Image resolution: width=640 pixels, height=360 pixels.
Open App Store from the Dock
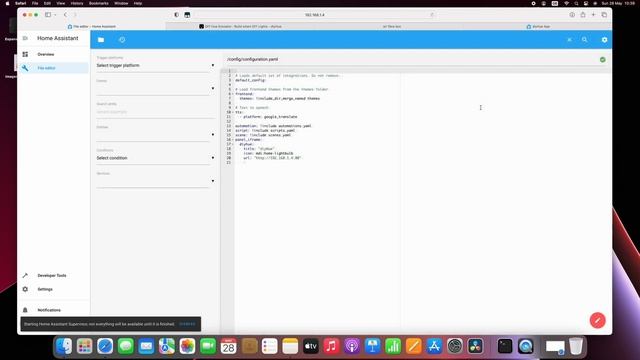(434, 347)
